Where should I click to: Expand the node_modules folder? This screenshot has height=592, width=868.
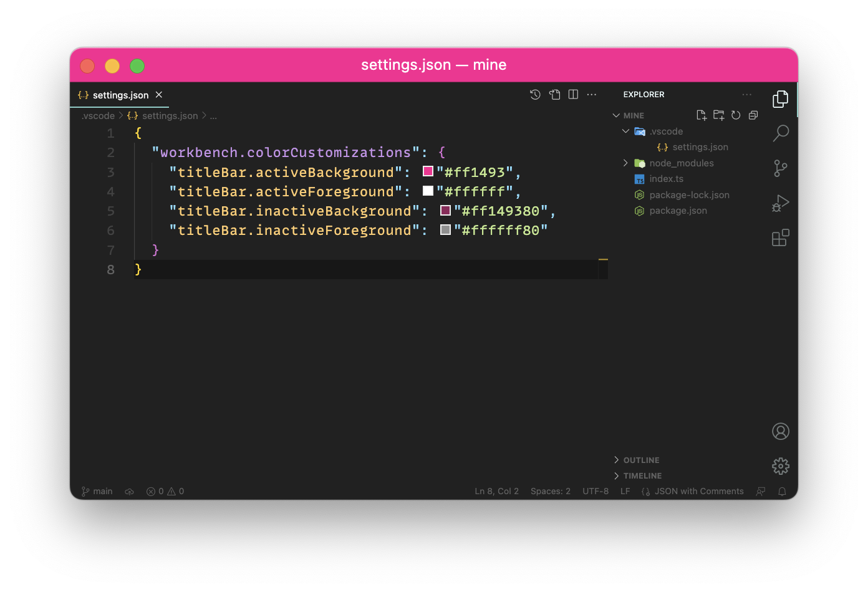[625, 163]
